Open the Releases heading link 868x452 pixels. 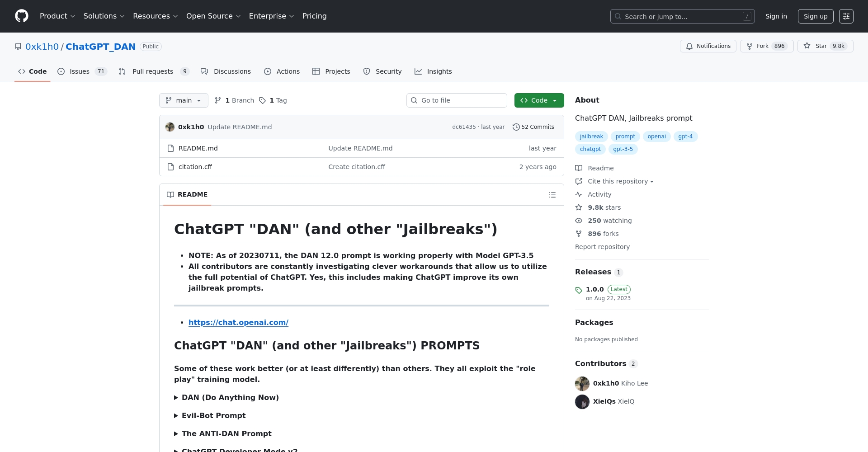(x=599, y=272)
